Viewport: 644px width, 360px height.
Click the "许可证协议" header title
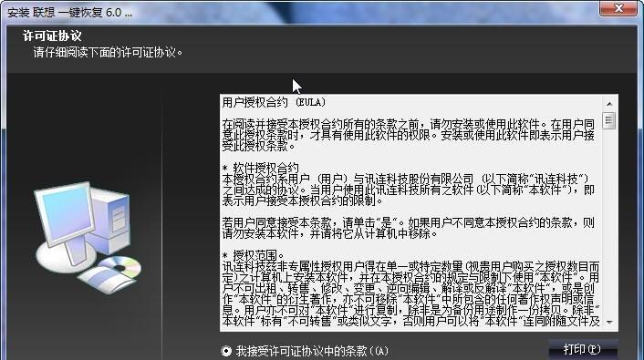click(52, 36)
